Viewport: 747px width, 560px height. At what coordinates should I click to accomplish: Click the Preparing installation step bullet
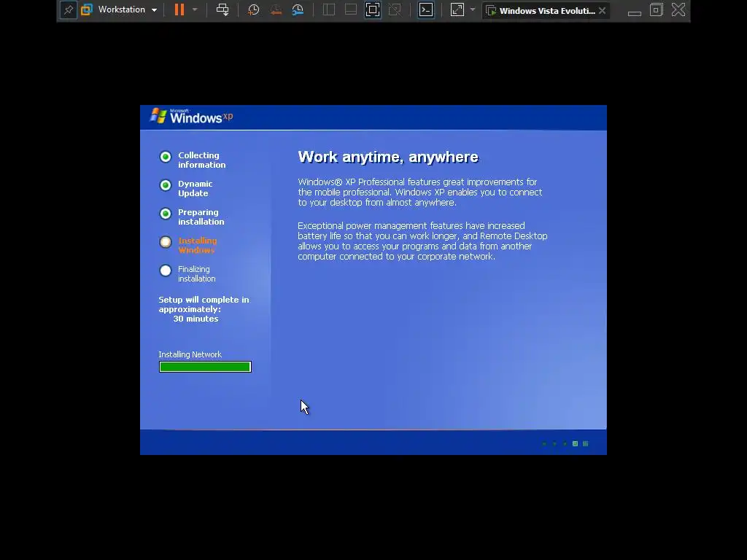coord(166,214)
